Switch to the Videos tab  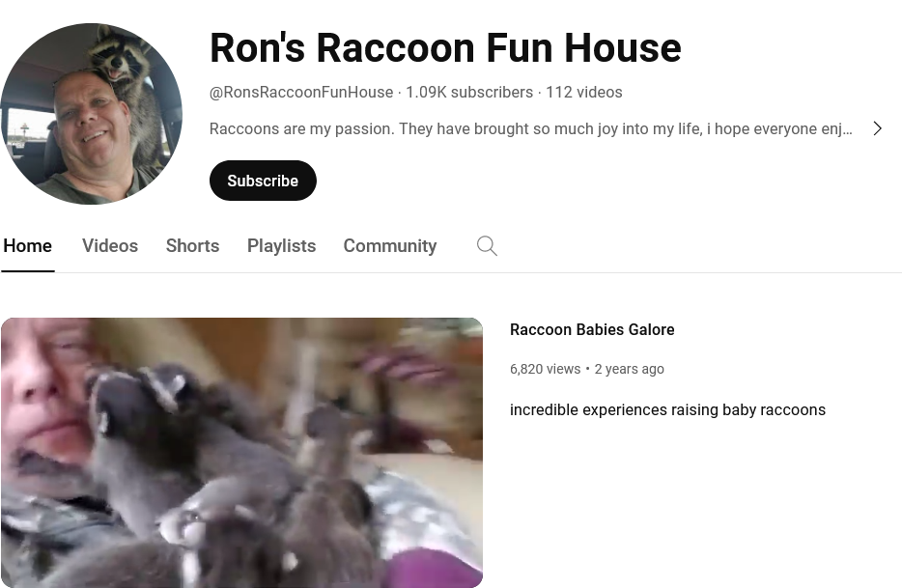(110, 245)
